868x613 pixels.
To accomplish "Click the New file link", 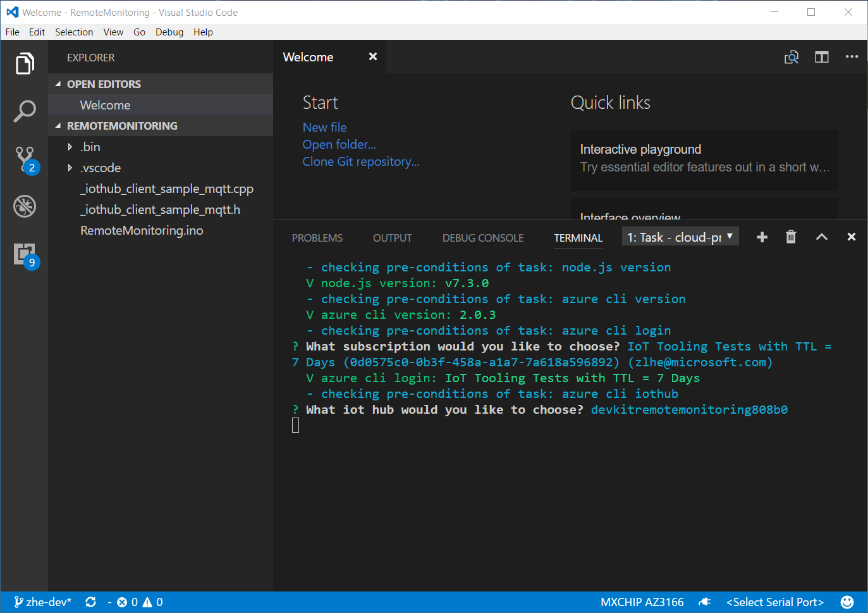I will 324,127.
